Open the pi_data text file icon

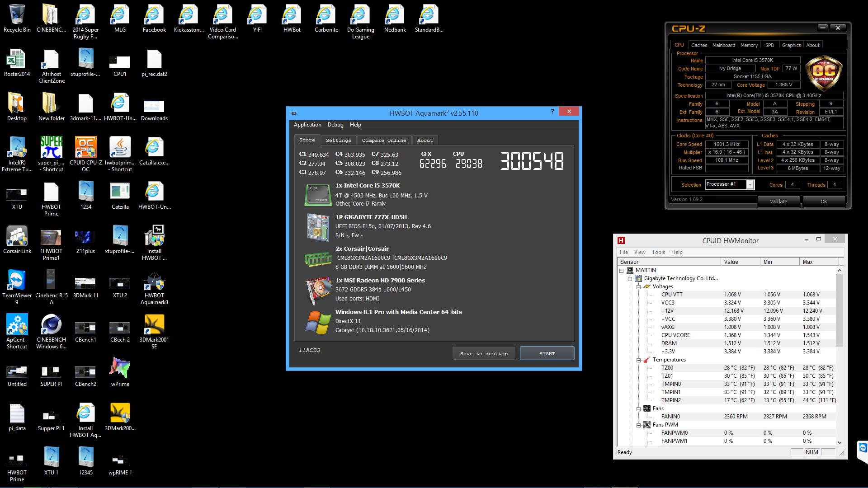coord(17,418)
